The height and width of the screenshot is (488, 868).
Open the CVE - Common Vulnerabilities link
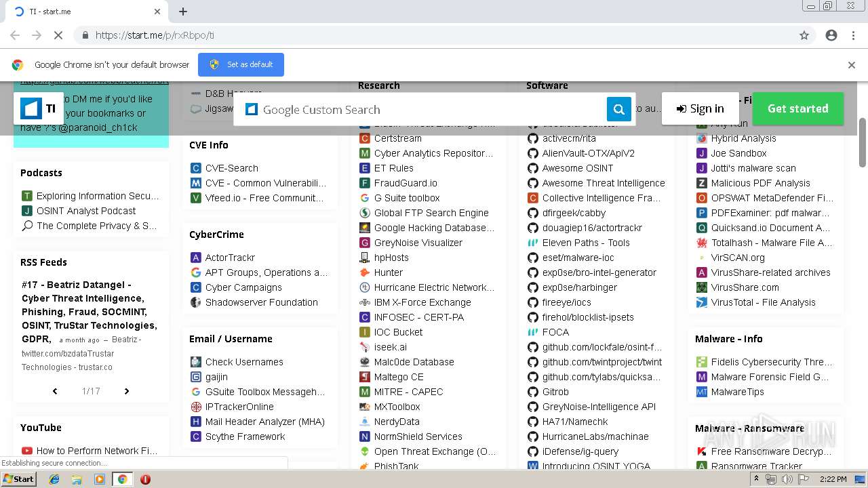266,183
